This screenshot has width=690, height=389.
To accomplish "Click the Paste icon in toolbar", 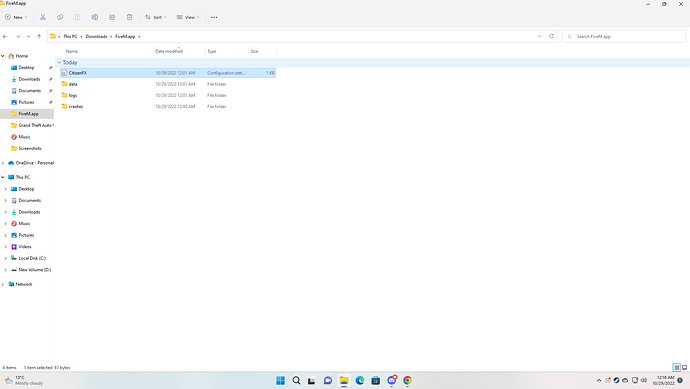I will click(x=77, y=17).
